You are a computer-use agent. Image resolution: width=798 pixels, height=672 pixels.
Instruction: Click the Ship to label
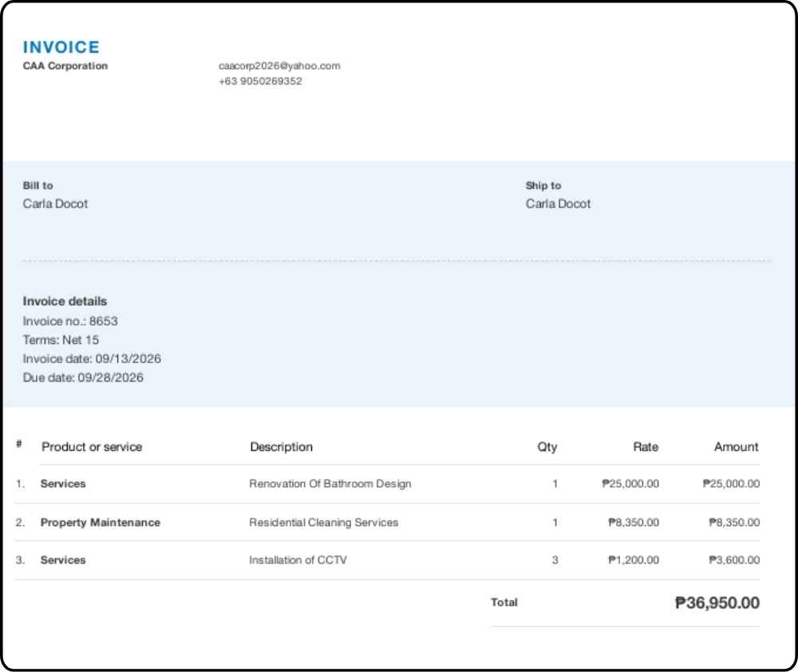pyautogui.click(x=543, y=186)
